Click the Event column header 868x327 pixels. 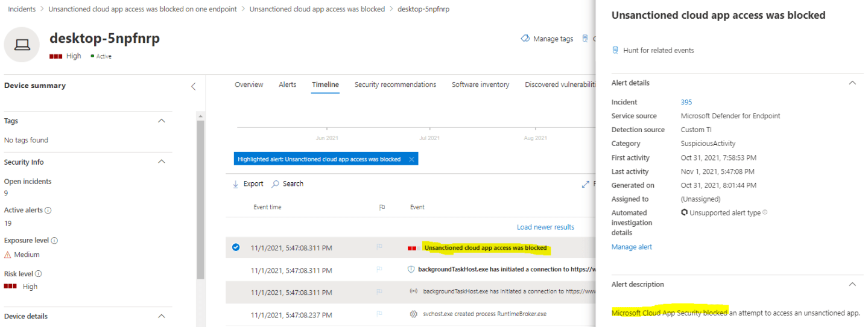[417, 207]
